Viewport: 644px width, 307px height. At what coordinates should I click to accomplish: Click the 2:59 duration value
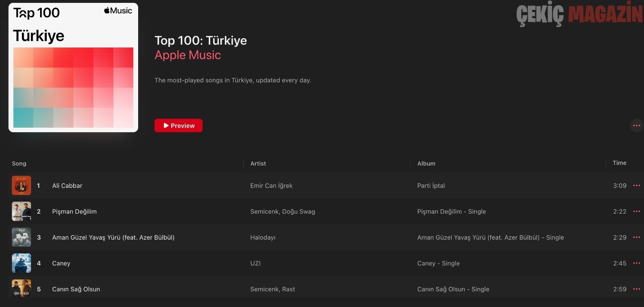pyautogui.click(x=620, y=289)
